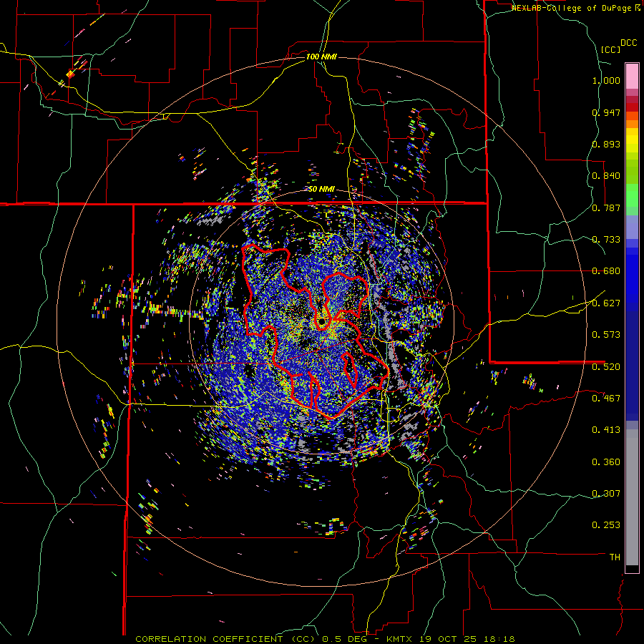Click the 0.253 scale value
Viewport: 644px width, 644px height.
tap(606, 525)
